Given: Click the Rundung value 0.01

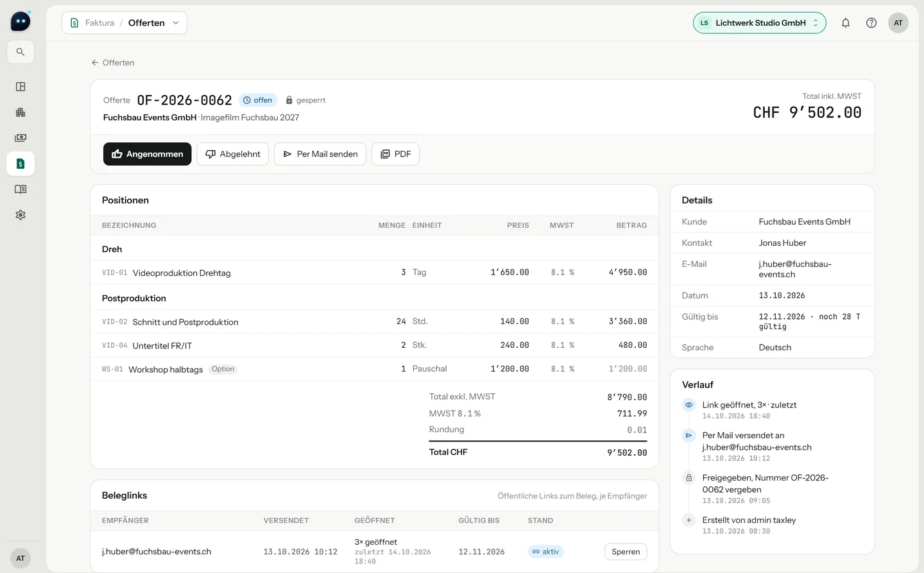Looking at the screenshot, I should [637, 430].
